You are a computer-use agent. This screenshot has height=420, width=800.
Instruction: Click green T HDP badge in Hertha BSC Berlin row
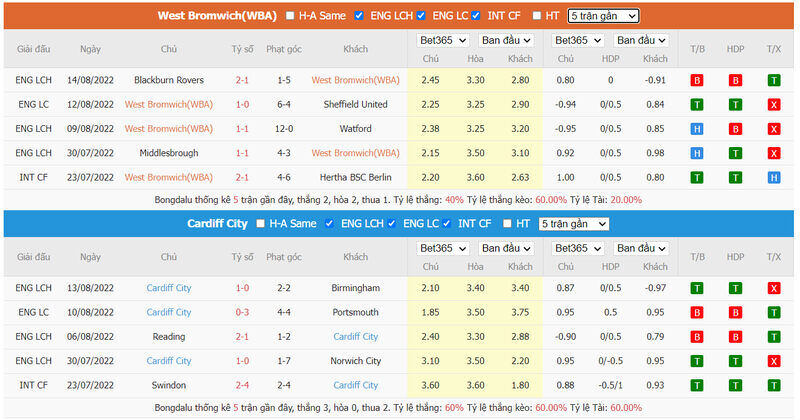735,178
